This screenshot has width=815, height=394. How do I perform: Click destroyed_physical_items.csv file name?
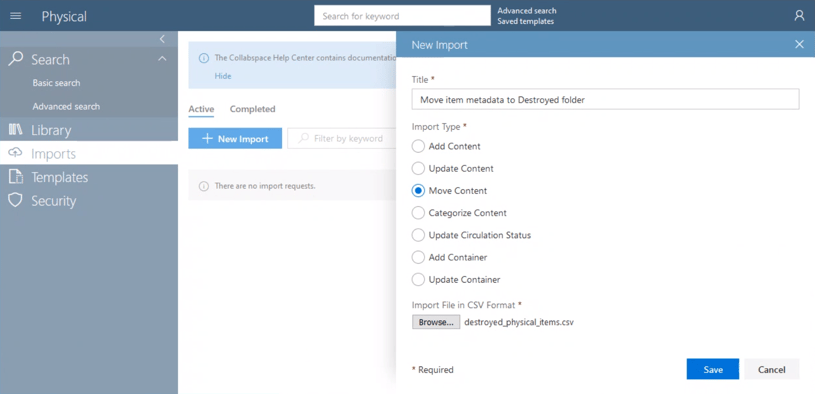(x=519, y=322)
